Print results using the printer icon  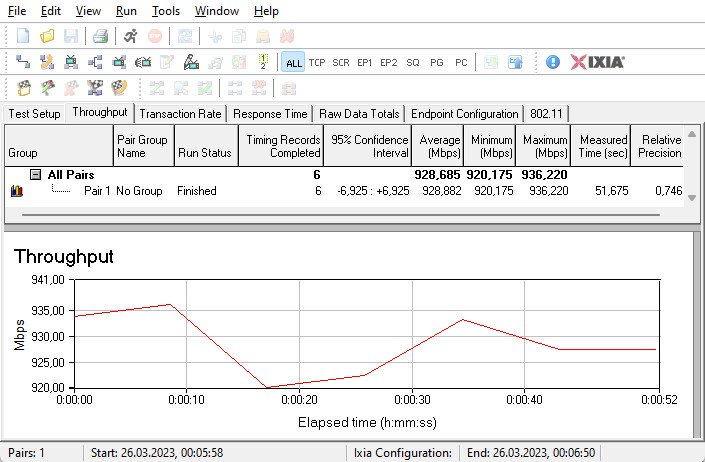click(x=100, y=36)
